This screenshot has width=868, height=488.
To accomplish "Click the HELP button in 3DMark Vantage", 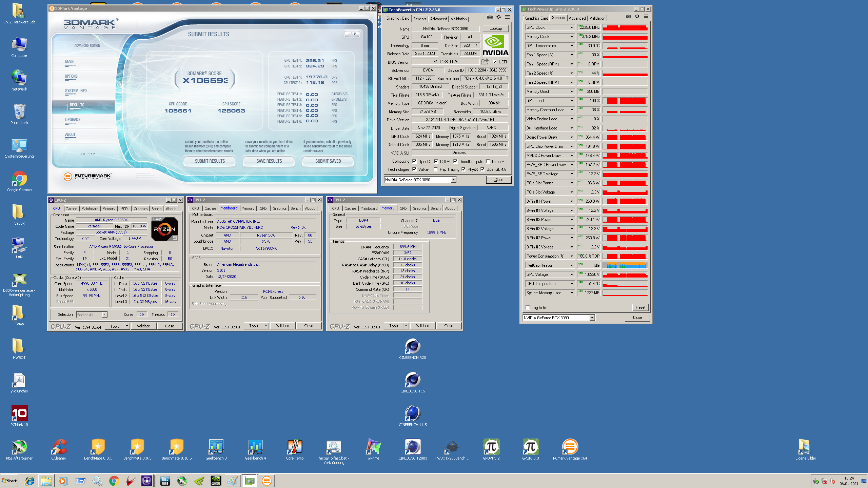I will click(x=352, y=34).
